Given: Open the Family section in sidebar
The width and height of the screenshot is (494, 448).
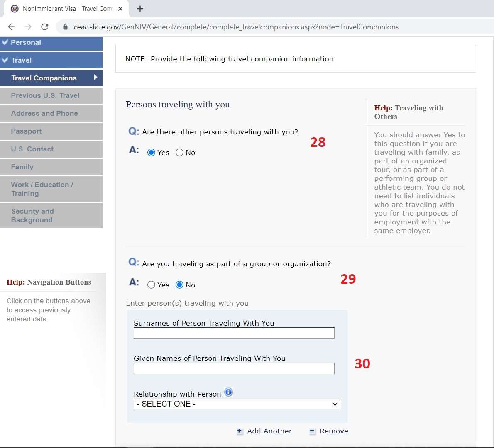Looking at the screenshot, I should coord(51,167).
